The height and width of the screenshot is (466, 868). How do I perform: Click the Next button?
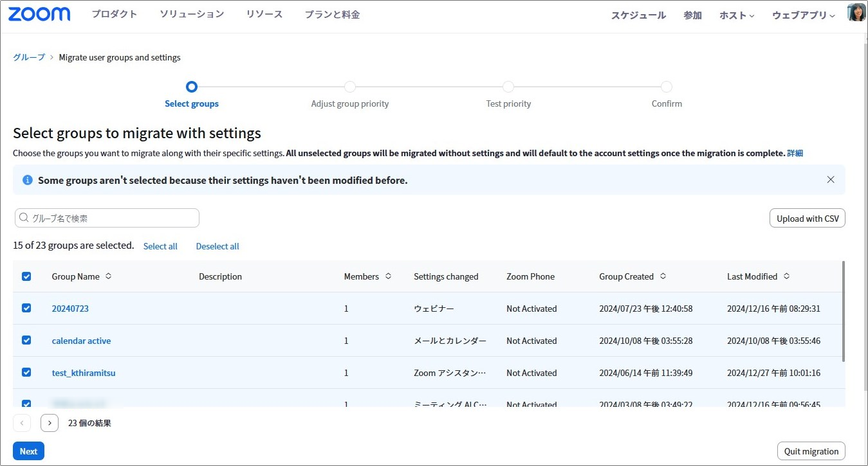[x=28, y=451]
